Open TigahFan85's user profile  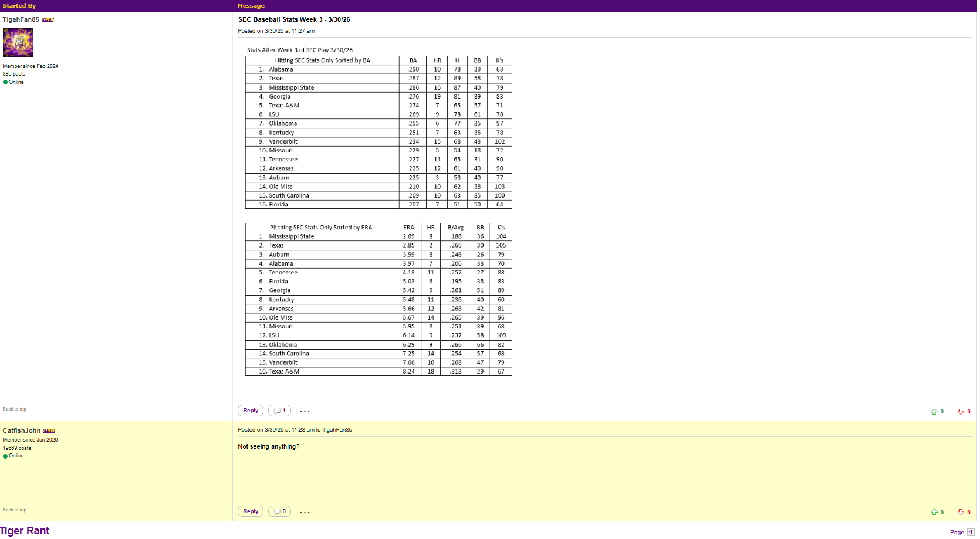pos(21,19)
